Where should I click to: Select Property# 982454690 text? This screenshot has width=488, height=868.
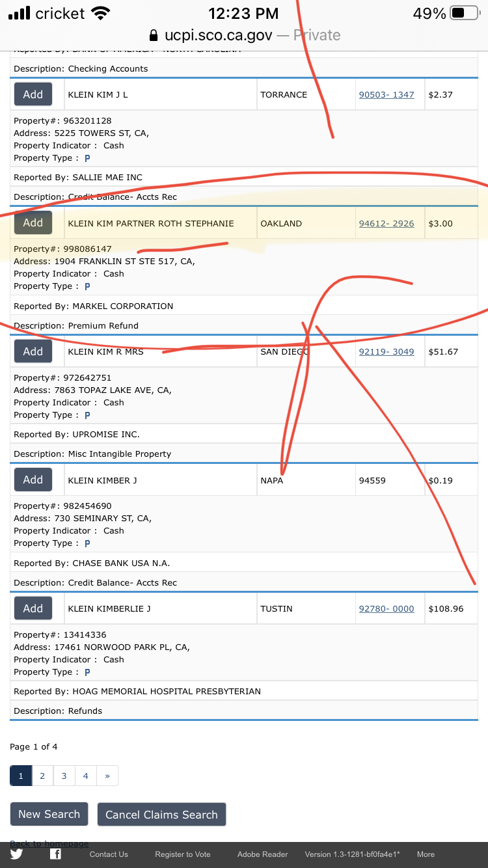pyautogui.click(x=62, y=506)
